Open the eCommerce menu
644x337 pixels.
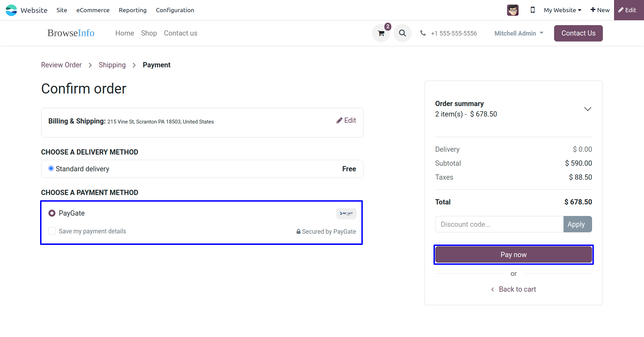point(93,10)
